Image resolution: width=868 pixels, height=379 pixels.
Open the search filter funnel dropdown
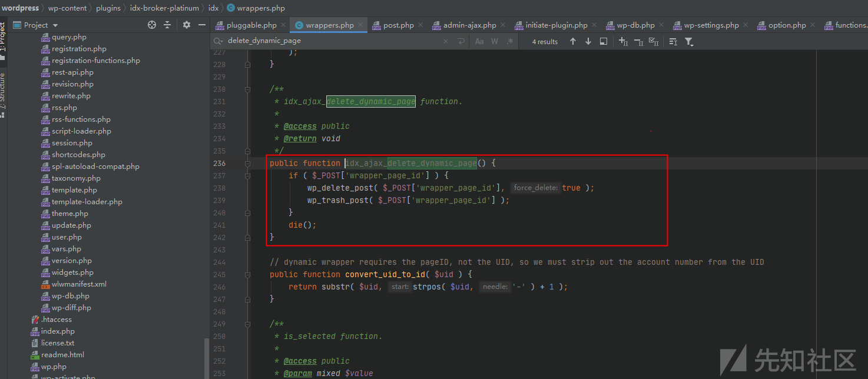[689, 41]
